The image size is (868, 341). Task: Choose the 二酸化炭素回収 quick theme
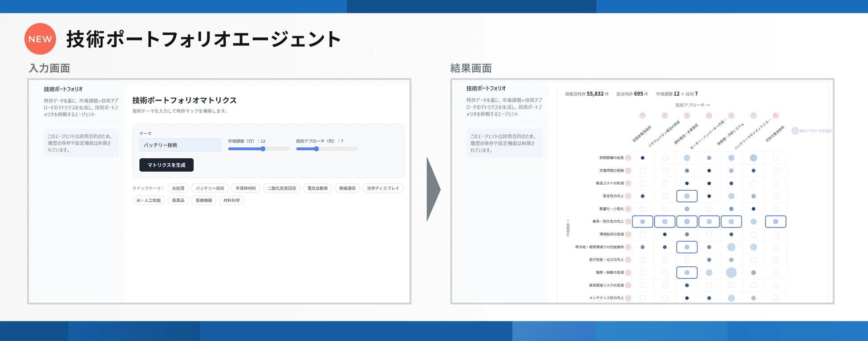point(282,189)
